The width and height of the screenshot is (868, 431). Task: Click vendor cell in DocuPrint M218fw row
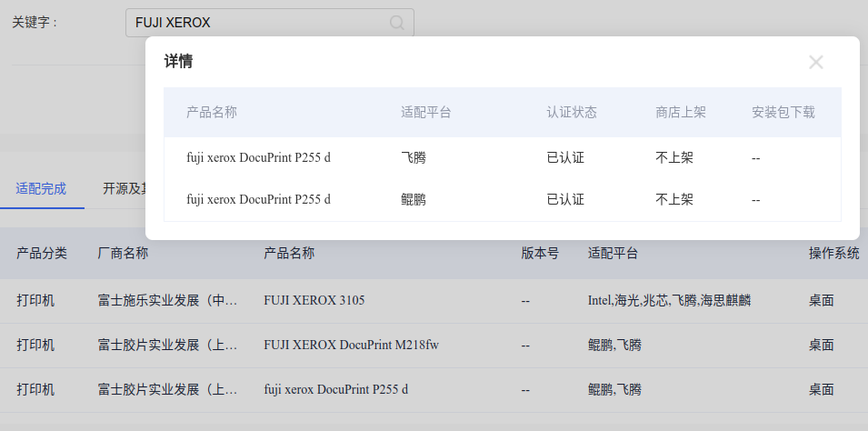168,346
